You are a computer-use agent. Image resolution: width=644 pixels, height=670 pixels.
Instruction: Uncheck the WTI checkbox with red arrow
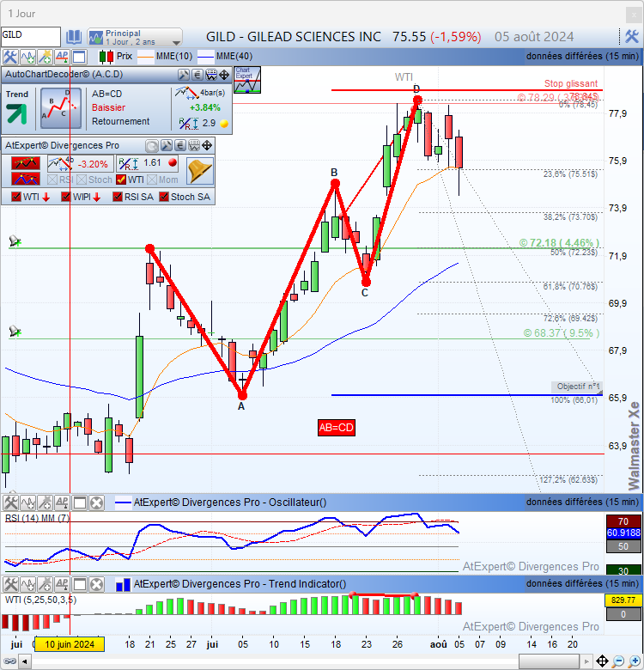tap(16, 197)
